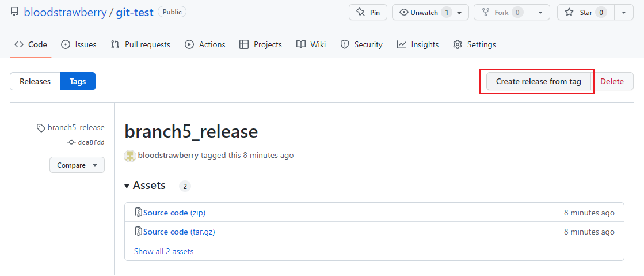Open the bloodstrawberry owner profile link
The height and width of the screenshot is (276, 644).
click(x=65, y=12)
